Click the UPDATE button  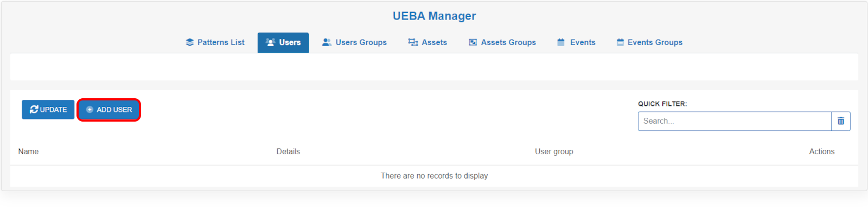pos(48,110)
